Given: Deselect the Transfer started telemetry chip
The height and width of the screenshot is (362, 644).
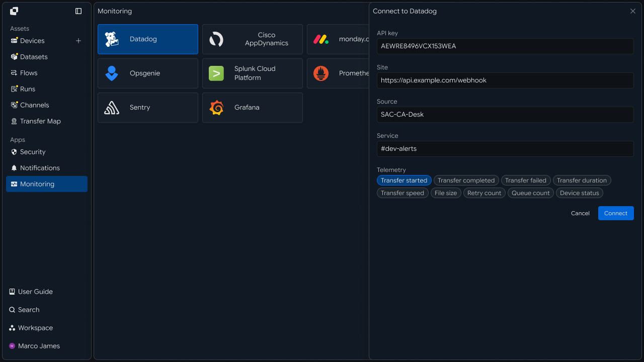Looking at the screenshot, I should click(x=404, y=180).
